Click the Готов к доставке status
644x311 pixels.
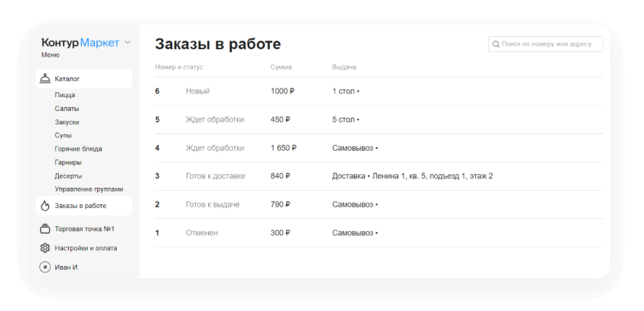(x=215, y=176)
